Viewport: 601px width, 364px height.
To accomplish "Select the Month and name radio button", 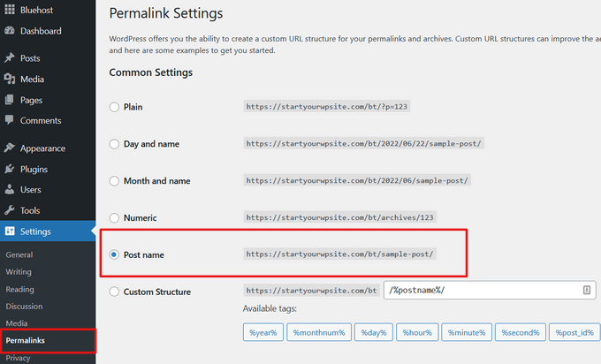I will (114, 181).
